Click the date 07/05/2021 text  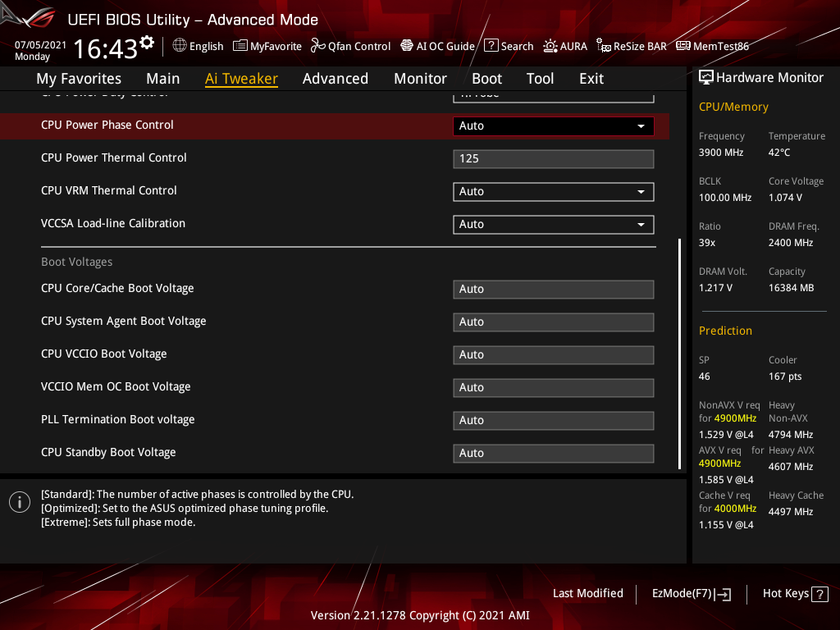[40, 45]
